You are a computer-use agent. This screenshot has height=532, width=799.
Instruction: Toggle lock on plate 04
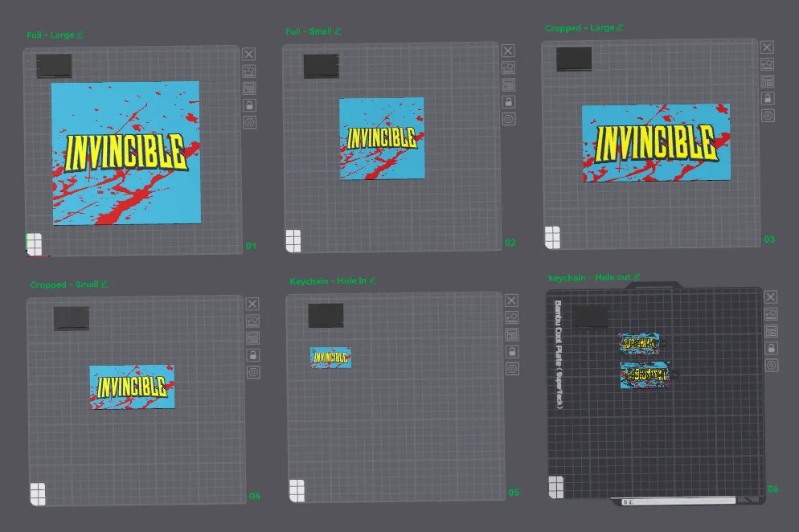pos(253,355)
